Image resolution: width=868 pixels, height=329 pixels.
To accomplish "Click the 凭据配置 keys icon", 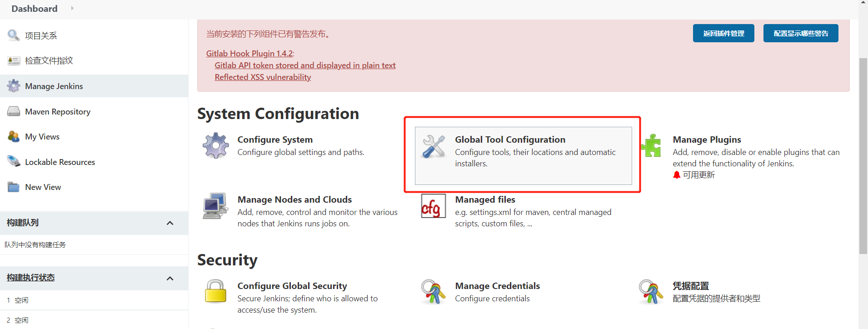I will (x=651, y=292).
